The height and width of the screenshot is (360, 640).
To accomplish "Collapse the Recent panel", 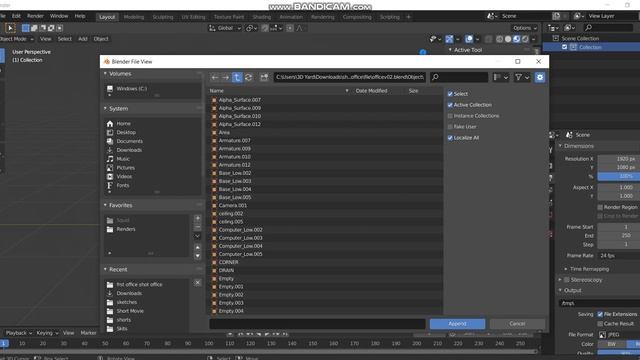I will click(x=105, y=269).
